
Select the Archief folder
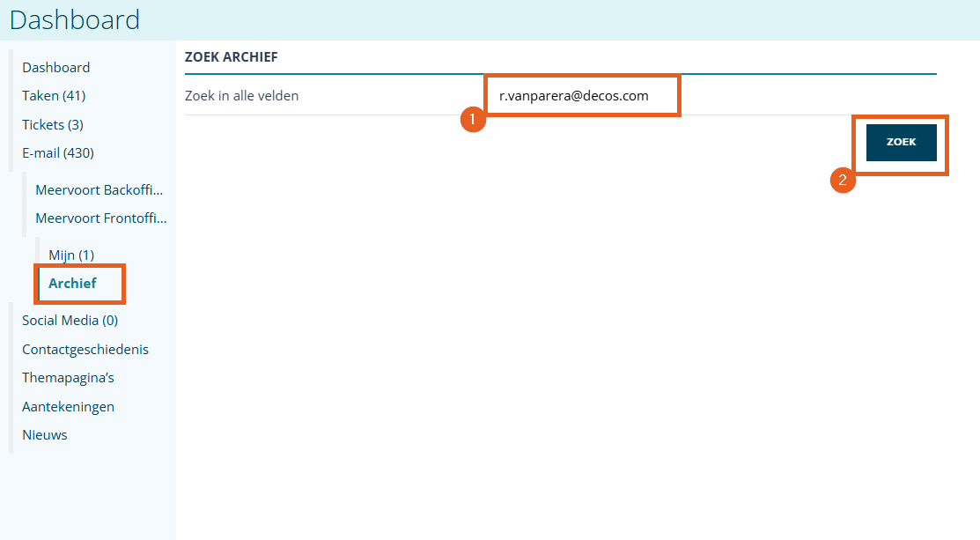[72, 283]
